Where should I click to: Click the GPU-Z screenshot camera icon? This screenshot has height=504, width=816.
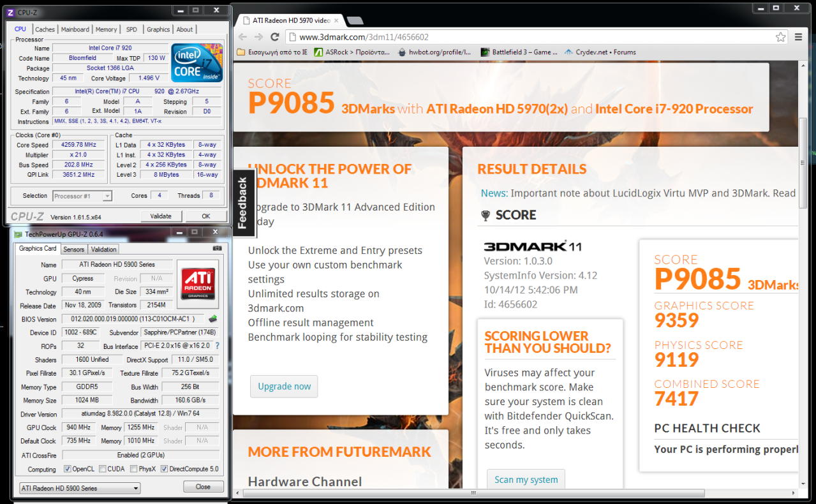pyautogui.click(x=217, y=248)
